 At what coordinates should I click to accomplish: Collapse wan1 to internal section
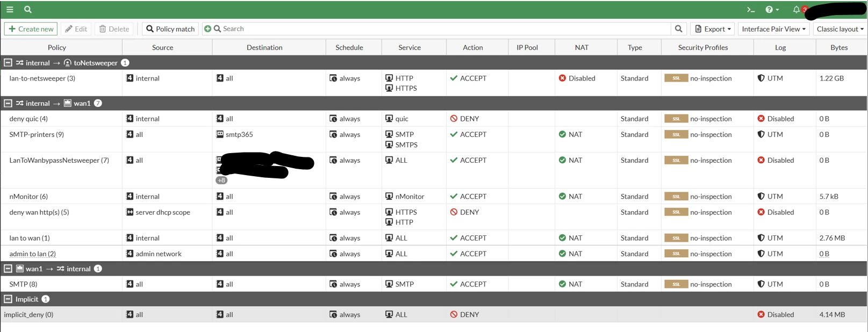pyautogui.click(x=8, y=269)
